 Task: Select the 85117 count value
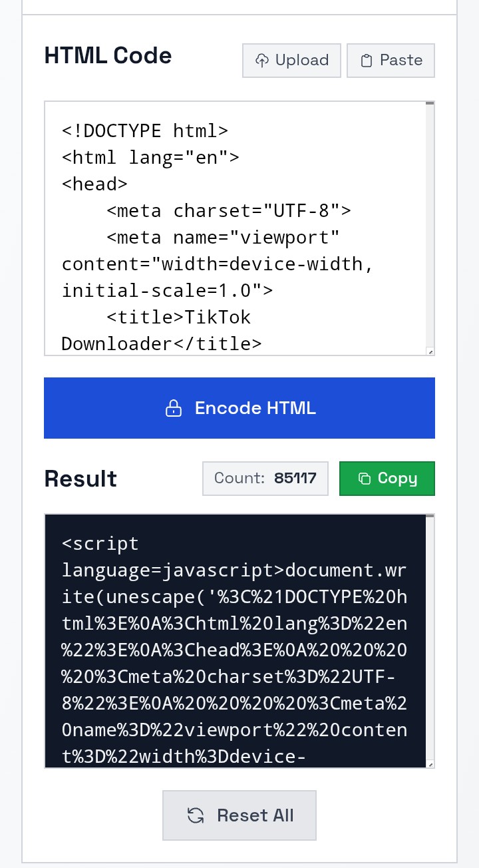click(x=295, y=479)
